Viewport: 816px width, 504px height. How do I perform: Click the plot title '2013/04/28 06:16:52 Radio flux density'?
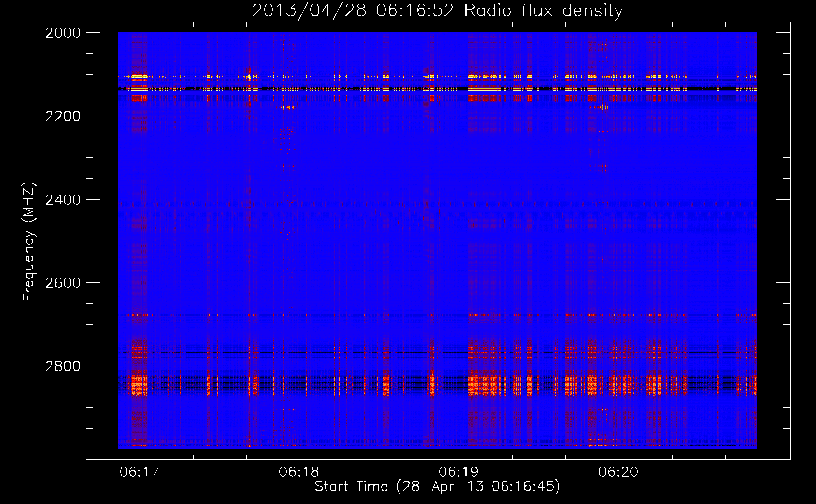437,10
